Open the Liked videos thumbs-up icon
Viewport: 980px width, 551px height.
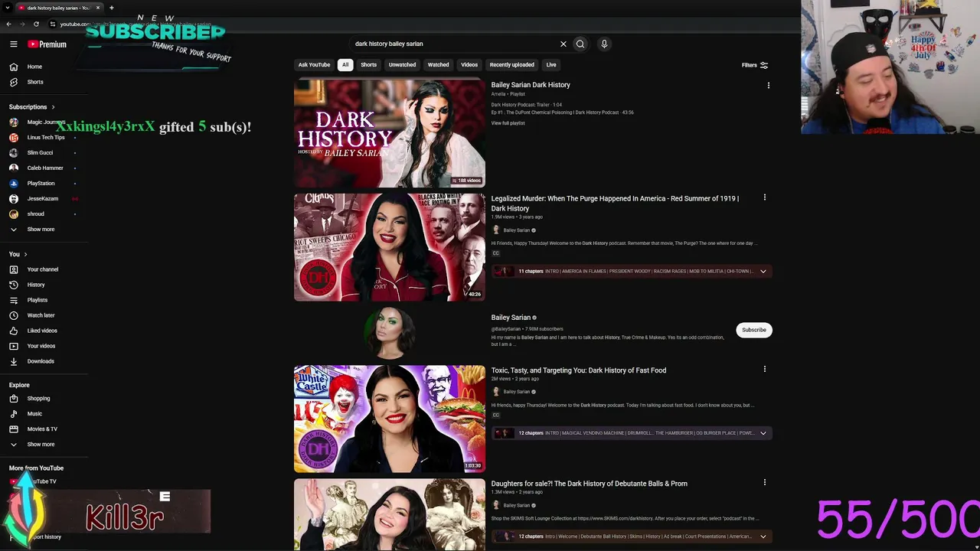tap(14, 331)
